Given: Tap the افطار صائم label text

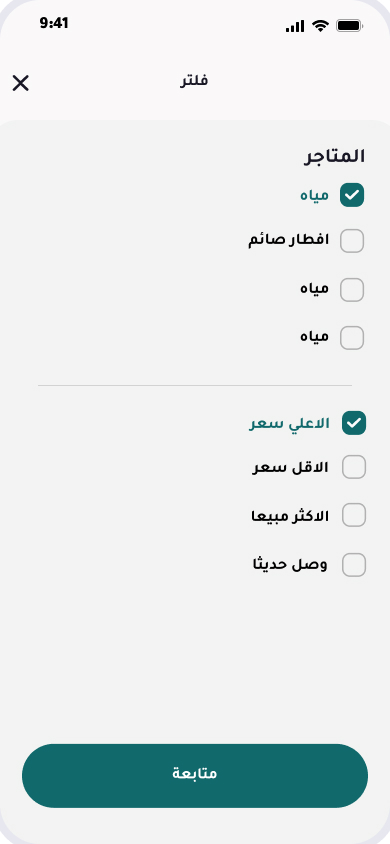Looking at the screenshot, I should 288,240.
